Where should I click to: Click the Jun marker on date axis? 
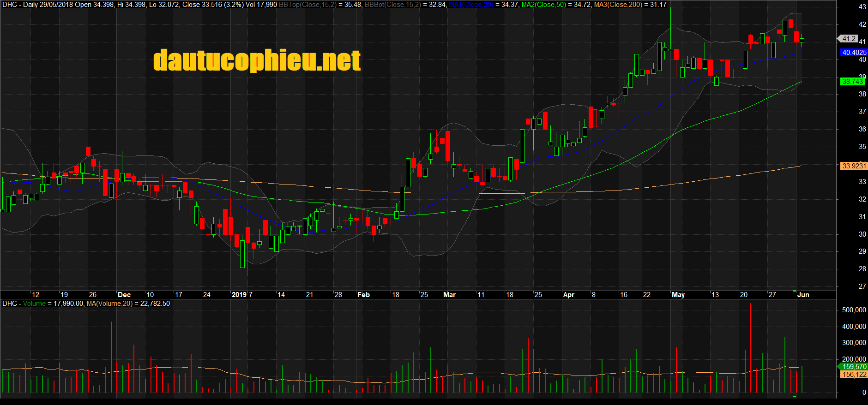click(x=803, y=295)
